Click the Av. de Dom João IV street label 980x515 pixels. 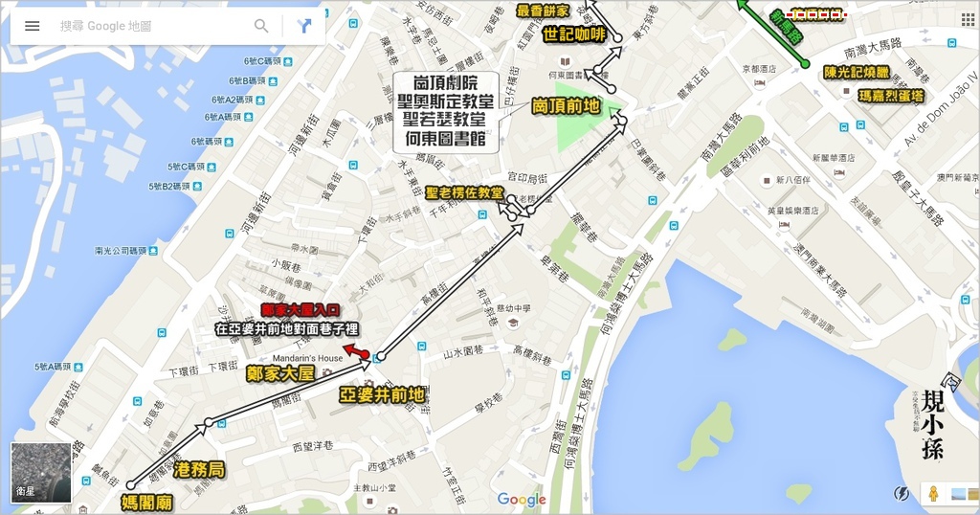point(940,110)
